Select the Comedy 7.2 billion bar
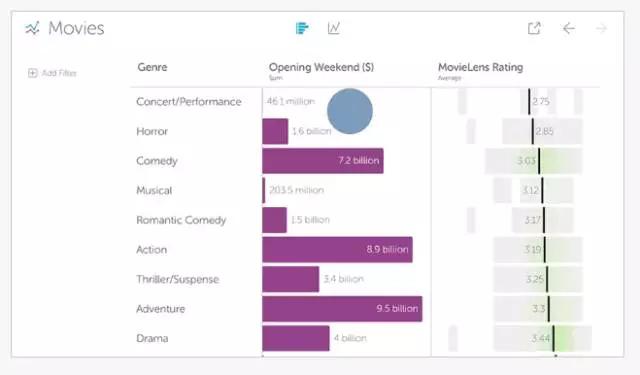The width and height of the screenshot is (640, 375). point(323,161)
